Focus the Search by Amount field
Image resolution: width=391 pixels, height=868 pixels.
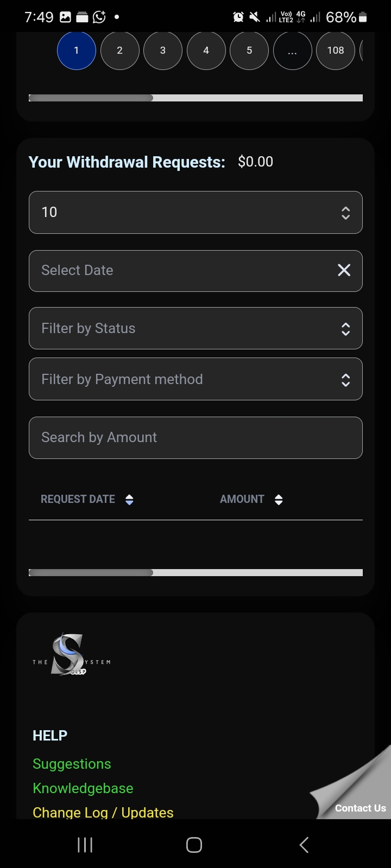coord(195,438)
